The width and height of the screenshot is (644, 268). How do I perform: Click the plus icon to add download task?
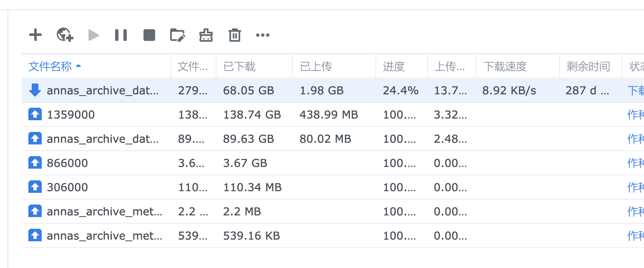[35, 35]
